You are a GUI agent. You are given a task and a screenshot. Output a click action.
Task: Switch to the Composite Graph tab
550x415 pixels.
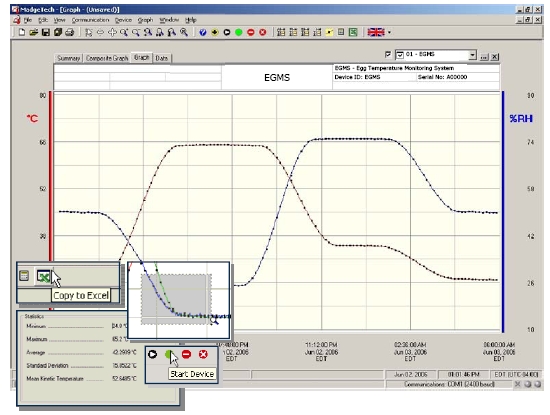107,58
